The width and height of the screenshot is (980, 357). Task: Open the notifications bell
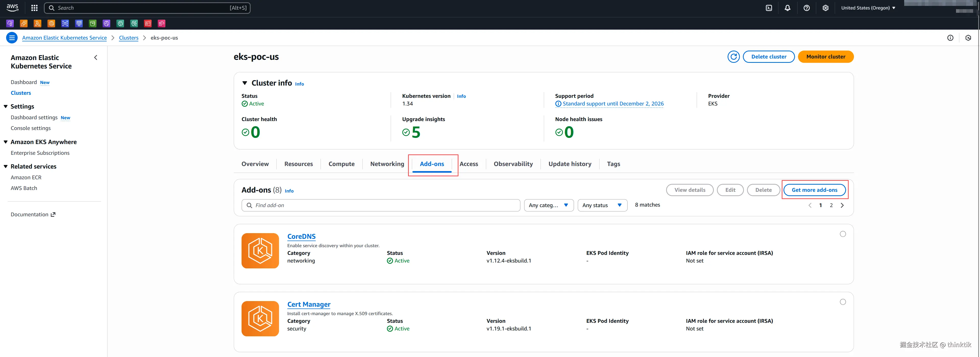pos(788,8)
